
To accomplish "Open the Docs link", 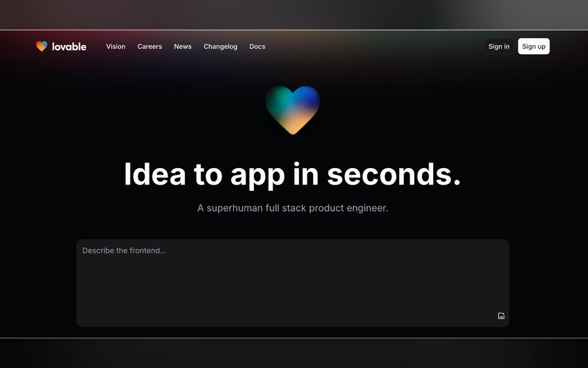I will 257,47.
